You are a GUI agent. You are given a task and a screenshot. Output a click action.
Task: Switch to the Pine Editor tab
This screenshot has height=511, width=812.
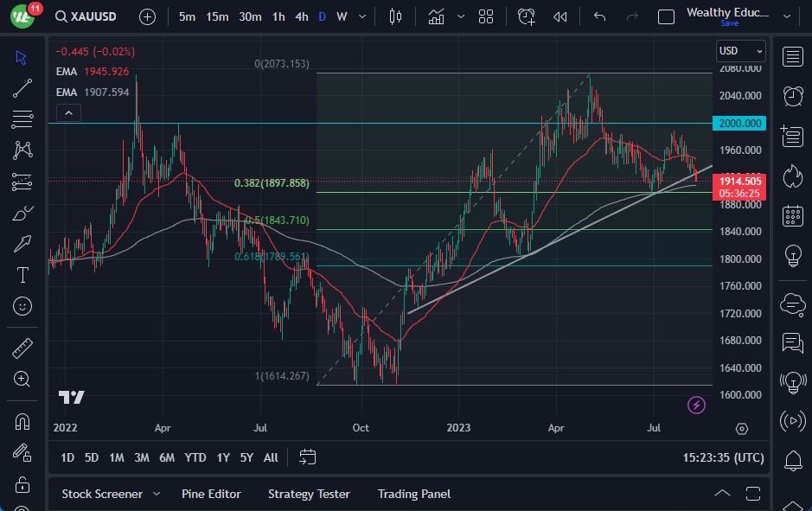pos(211,494)
